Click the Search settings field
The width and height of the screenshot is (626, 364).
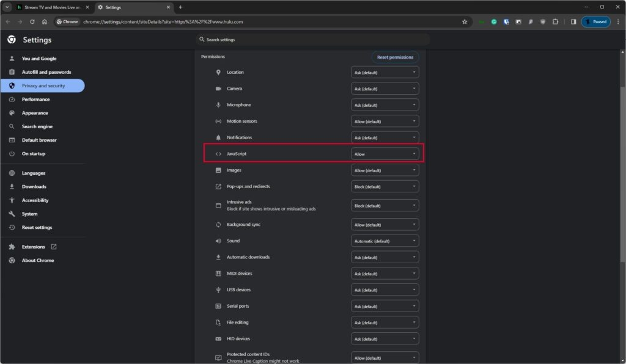point(313,40)
